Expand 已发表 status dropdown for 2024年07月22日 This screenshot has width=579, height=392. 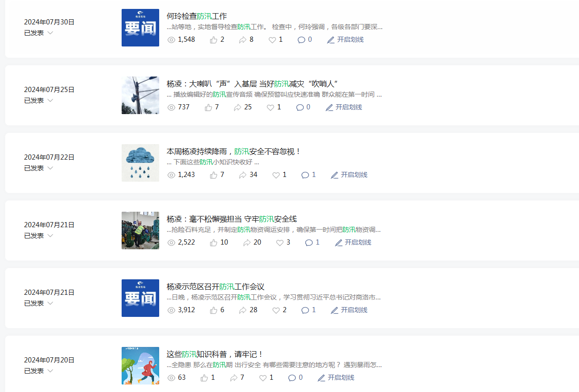point(50,168)
